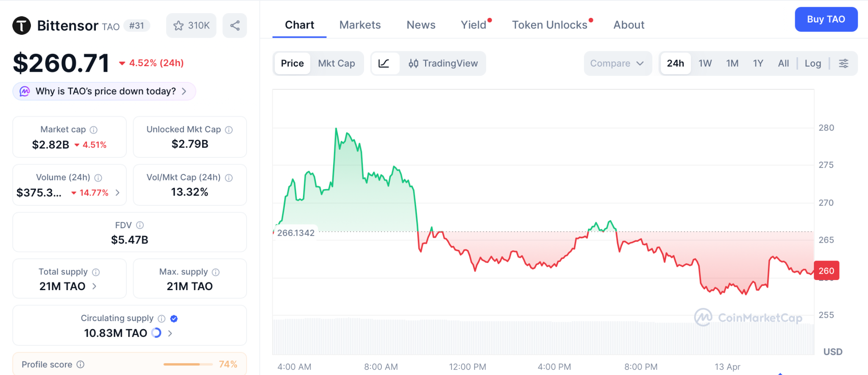Click Profile score info icon
The image size is (868, 375).
pyautogui.click(x=81, y=364)
